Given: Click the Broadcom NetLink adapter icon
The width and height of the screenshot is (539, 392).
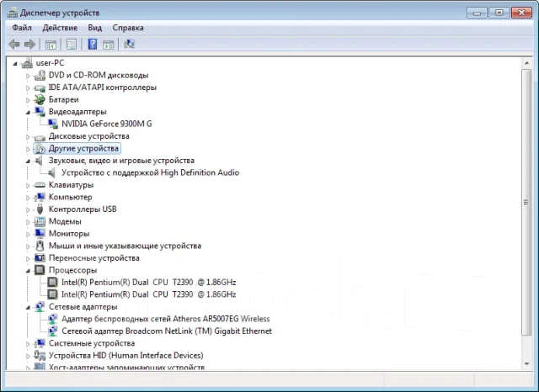Looking at the screenshot, I should point(52,331).
